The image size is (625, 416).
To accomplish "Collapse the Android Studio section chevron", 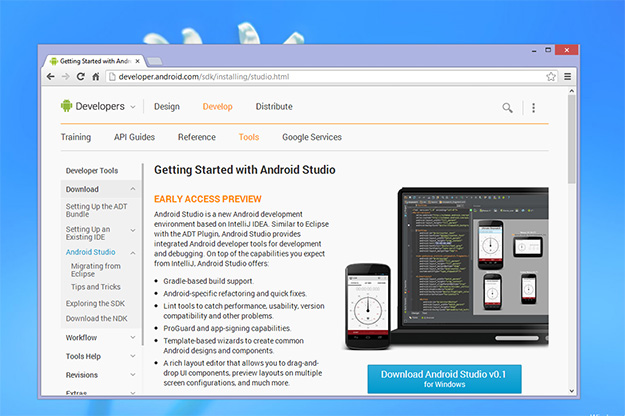I will point(133,253).
